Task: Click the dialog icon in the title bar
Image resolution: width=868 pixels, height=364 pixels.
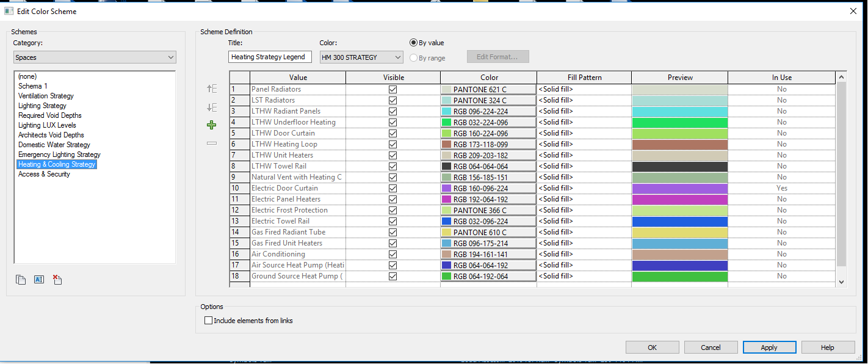Action: pyautogui.click(x=9, y=11)
